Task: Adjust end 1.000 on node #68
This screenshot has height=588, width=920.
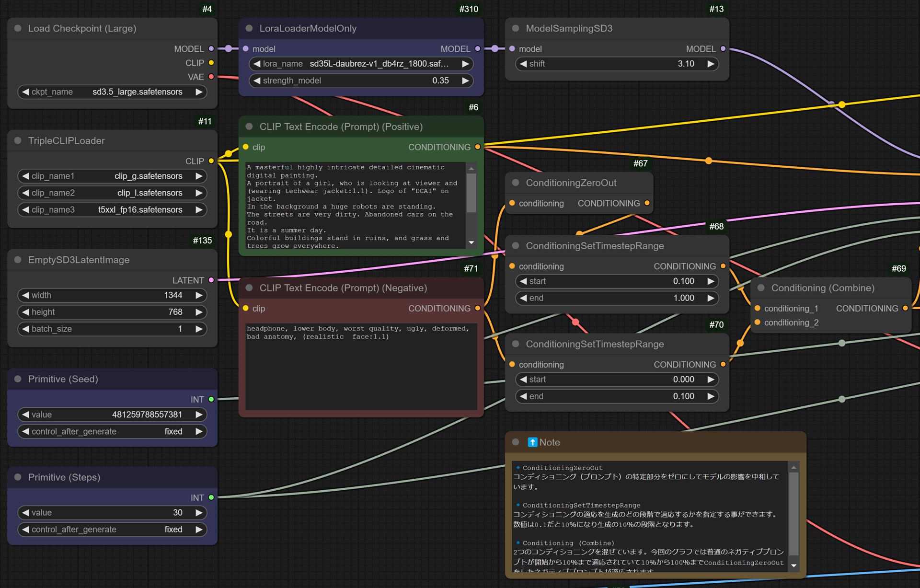Action: tap(617, 298)
